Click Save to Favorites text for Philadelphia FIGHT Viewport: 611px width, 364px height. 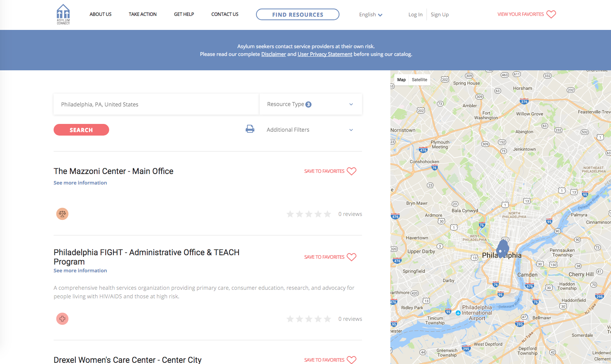point(324,257)
